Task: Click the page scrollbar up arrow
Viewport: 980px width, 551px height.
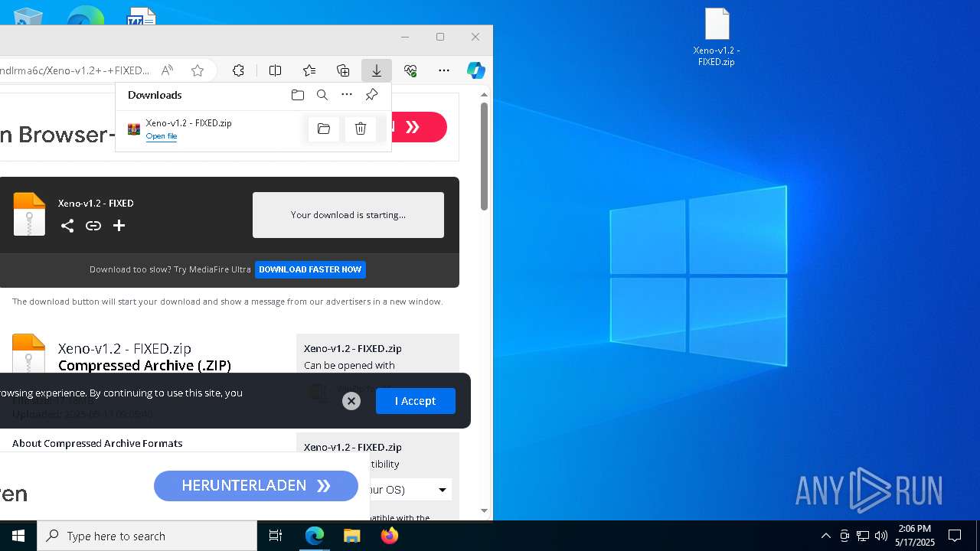Action: [484, 96]
